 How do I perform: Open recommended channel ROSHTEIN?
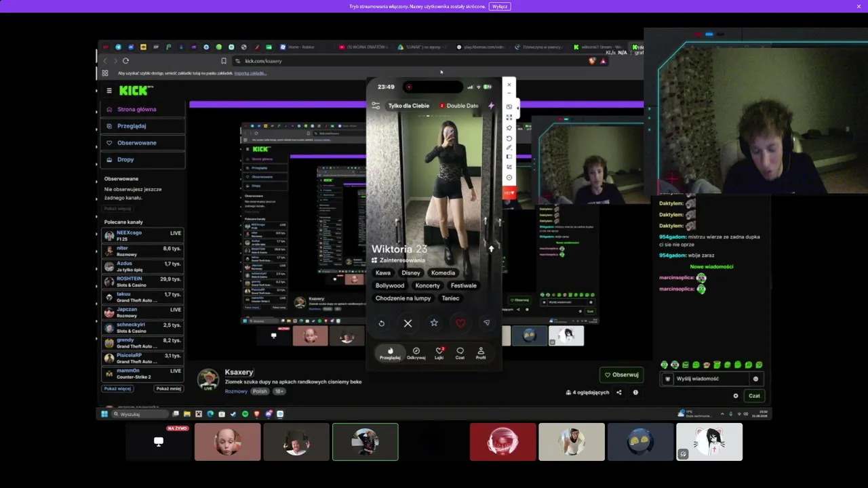[x=142, y=281]
